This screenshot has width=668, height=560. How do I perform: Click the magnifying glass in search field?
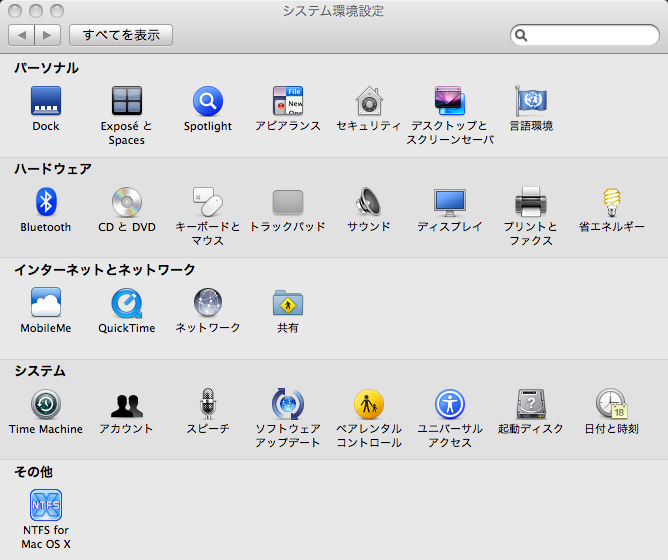pos(521,35)
